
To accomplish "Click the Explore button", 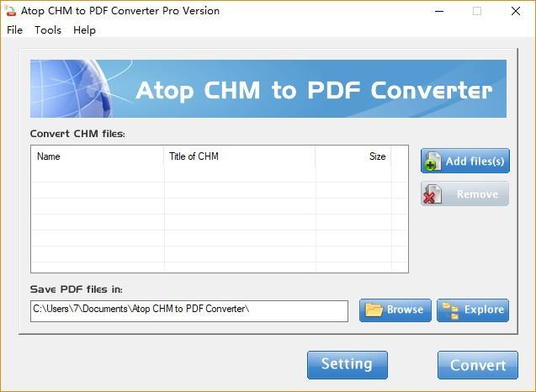I will click(x=473, y=310).
